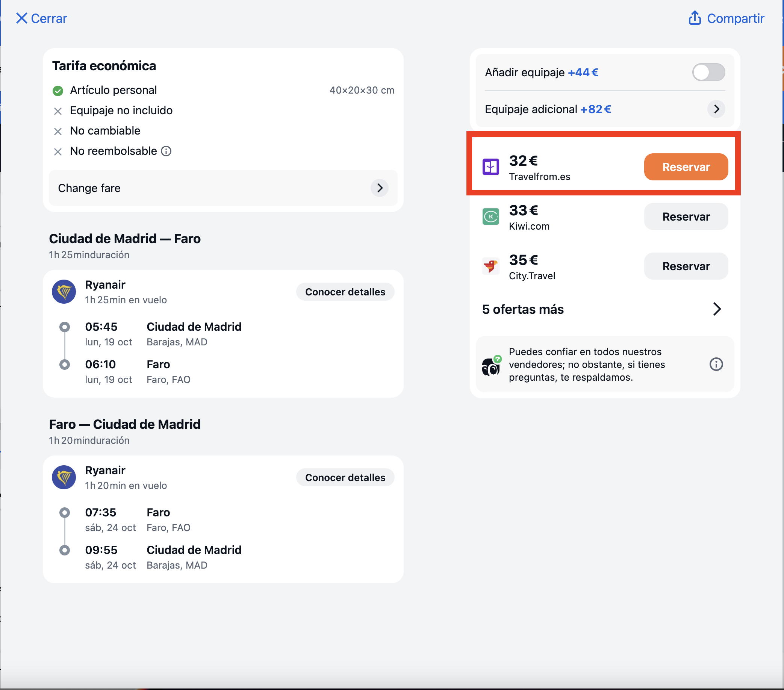Viewport: 784px width, 690px height.
Task: Click the Travelfrom.es purple logo icon
Action: tap(490, 167)
